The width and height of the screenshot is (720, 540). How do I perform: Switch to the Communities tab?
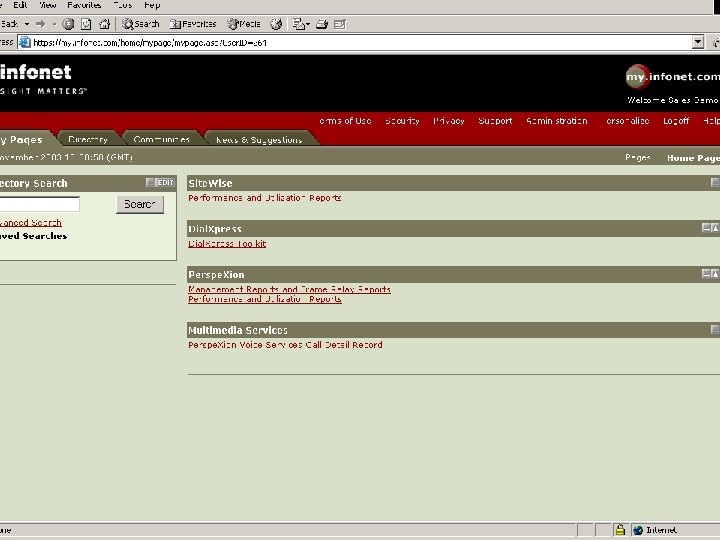coord(162,139)
